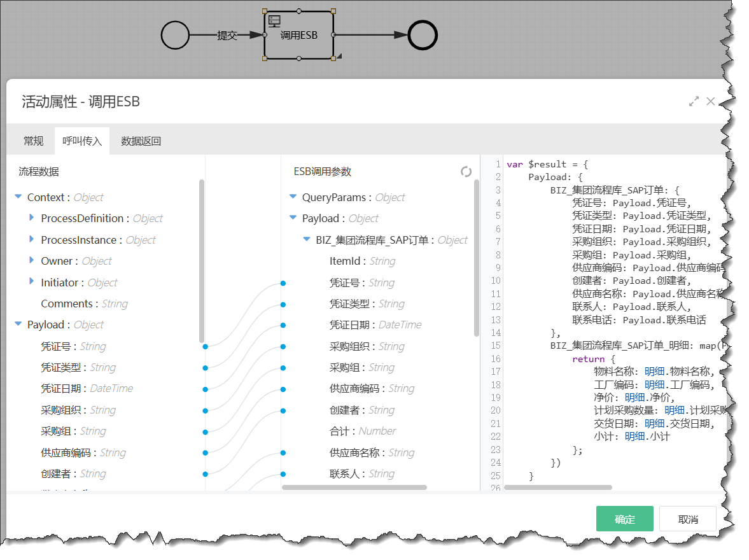Expand the ProcessDefinition node
The image size is (749, 560).
pyautogui.click(x=32, y=218)
